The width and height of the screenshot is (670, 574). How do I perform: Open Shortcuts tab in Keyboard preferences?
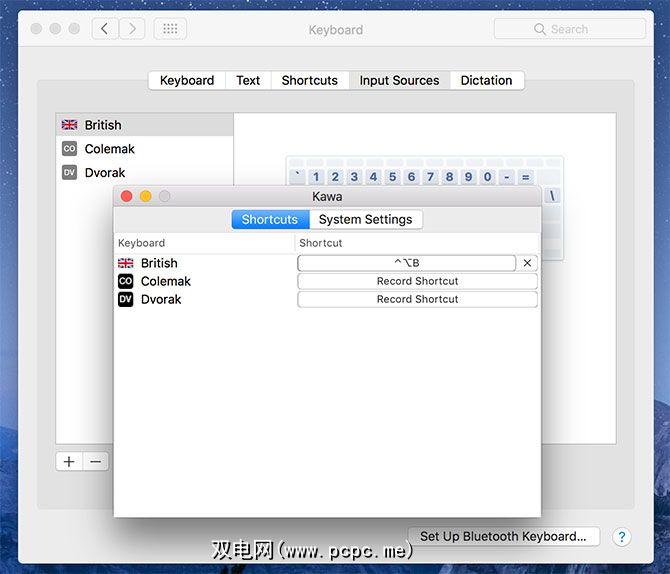[x=310, y=80]
